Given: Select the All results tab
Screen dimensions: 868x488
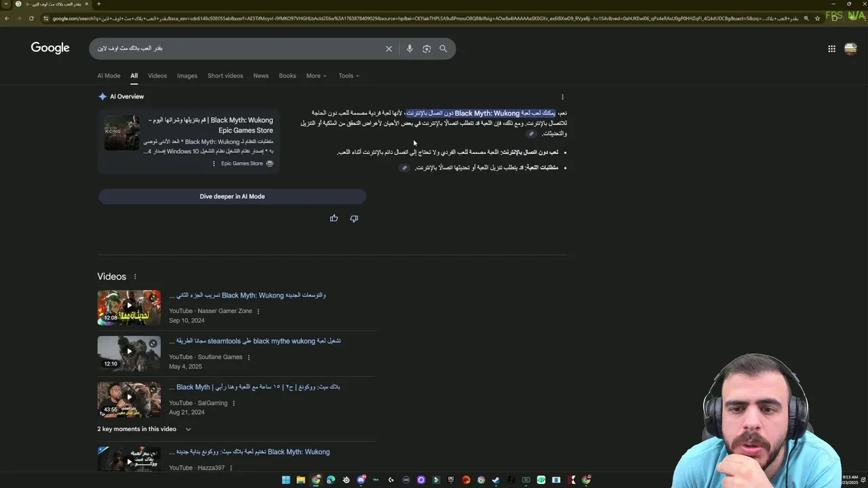Looking at the screenshot, I should (x=134, y=76).
